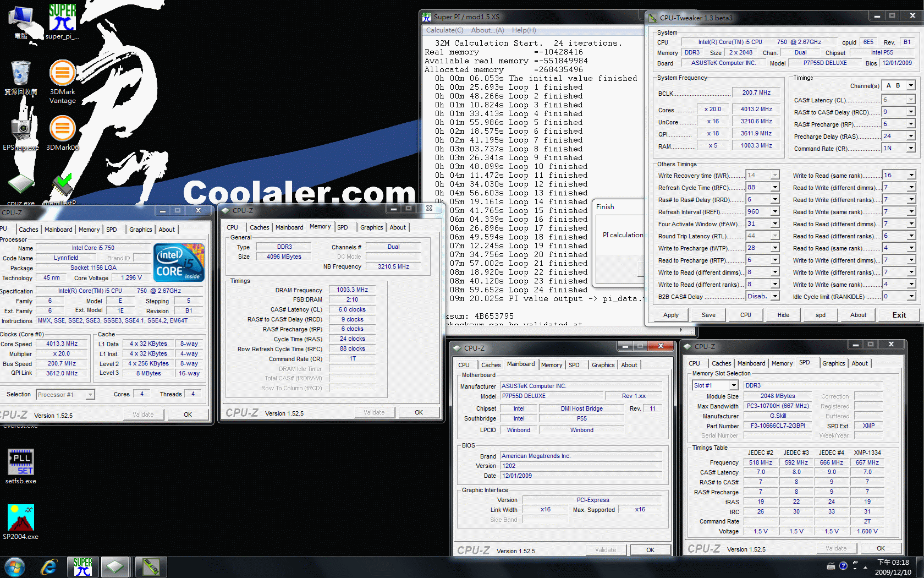Screen dimensions: 924x578
Task: Switch to CPU-Tweaker taskbar button
Action: point(151,567)
